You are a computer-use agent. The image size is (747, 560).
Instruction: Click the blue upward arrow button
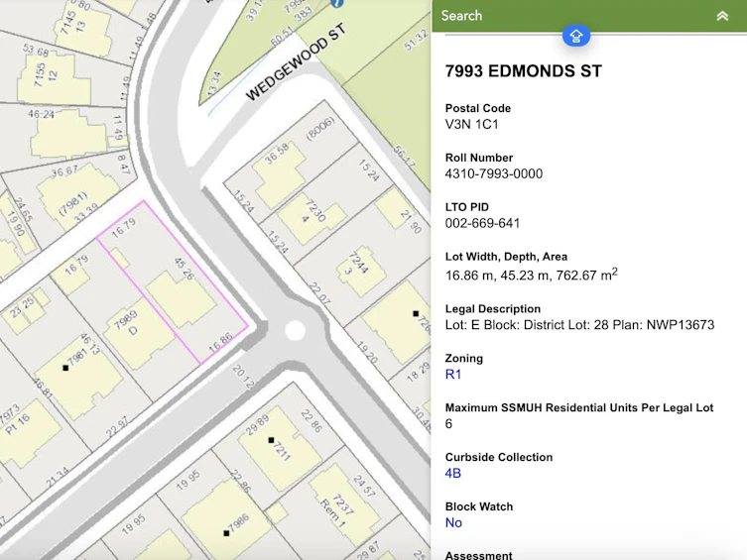click(x=576, y=36)
